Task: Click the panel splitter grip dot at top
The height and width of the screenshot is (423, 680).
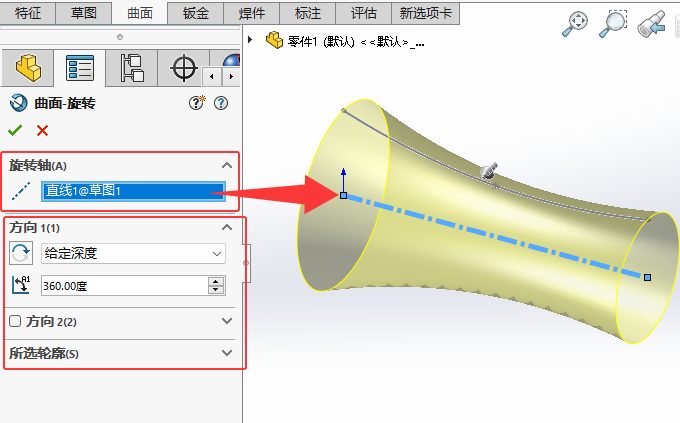Action: 120,37
